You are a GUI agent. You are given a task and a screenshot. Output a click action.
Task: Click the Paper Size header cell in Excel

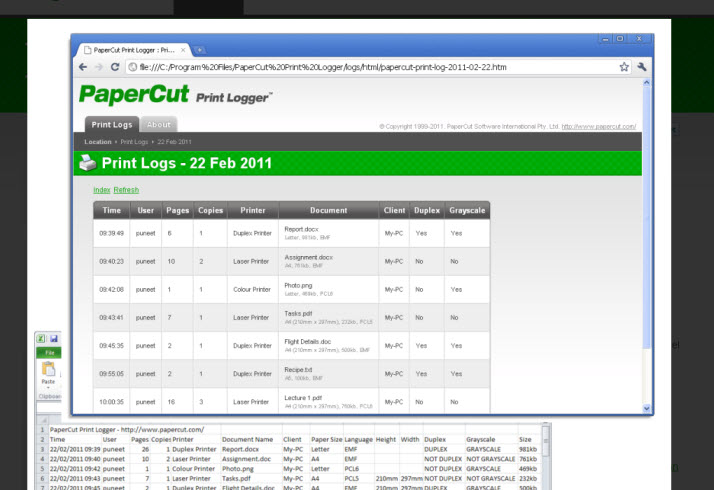(x=326, y=439)
